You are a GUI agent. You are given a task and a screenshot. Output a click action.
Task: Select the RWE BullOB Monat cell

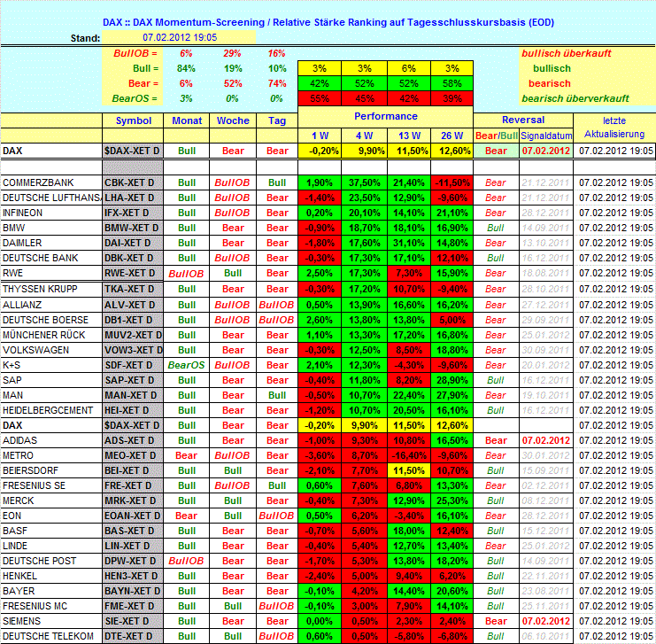click(187, 274)
